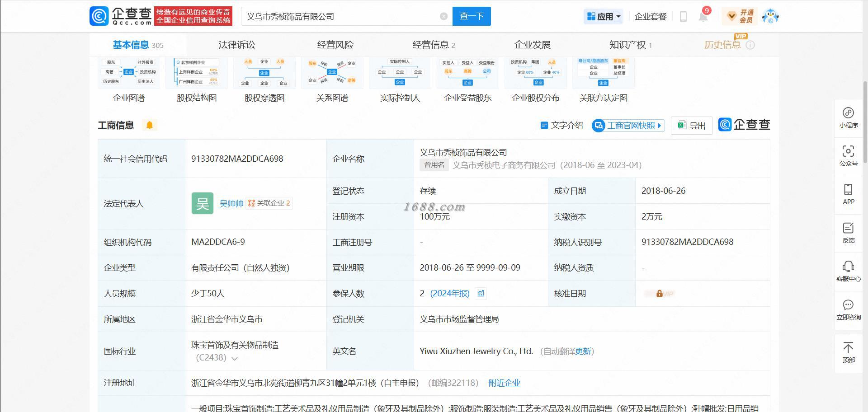Open legal representative 吴帅帅 link

point(231,203)
